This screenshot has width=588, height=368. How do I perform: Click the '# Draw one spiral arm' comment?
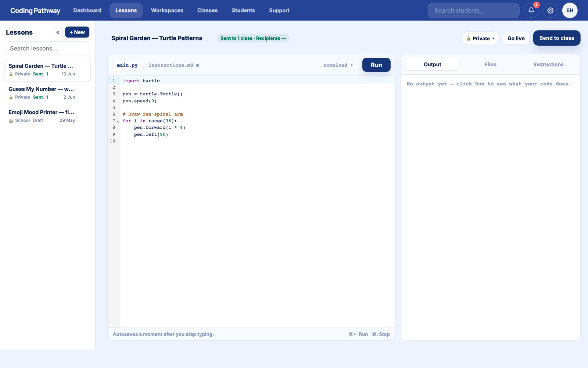click(x=153, y=114)
